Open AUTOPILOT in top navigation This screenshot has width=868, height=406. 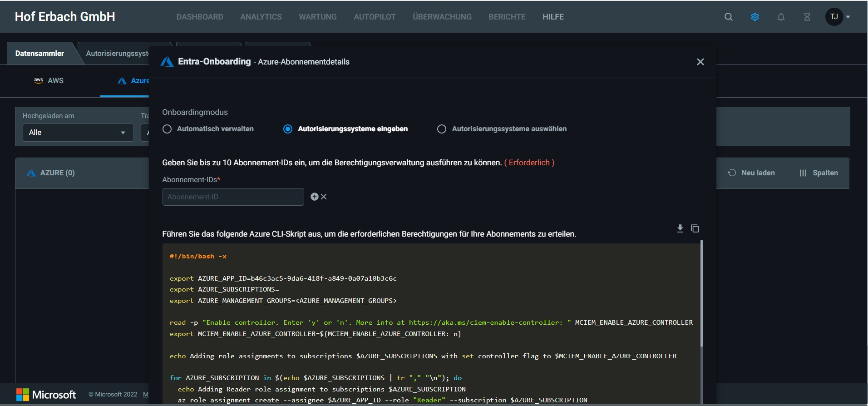pyautogui.click(x=375, y=17)
